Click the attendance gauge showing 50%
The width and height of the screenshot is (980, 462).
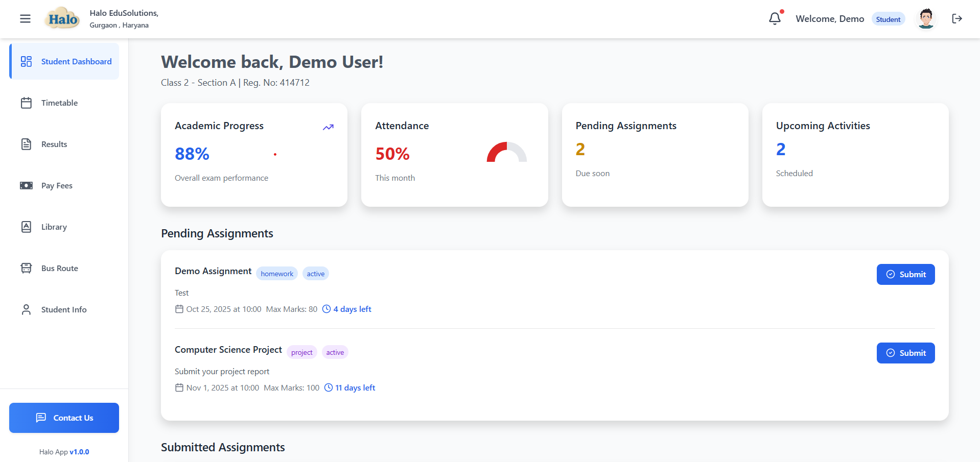[x=506, y=152]
